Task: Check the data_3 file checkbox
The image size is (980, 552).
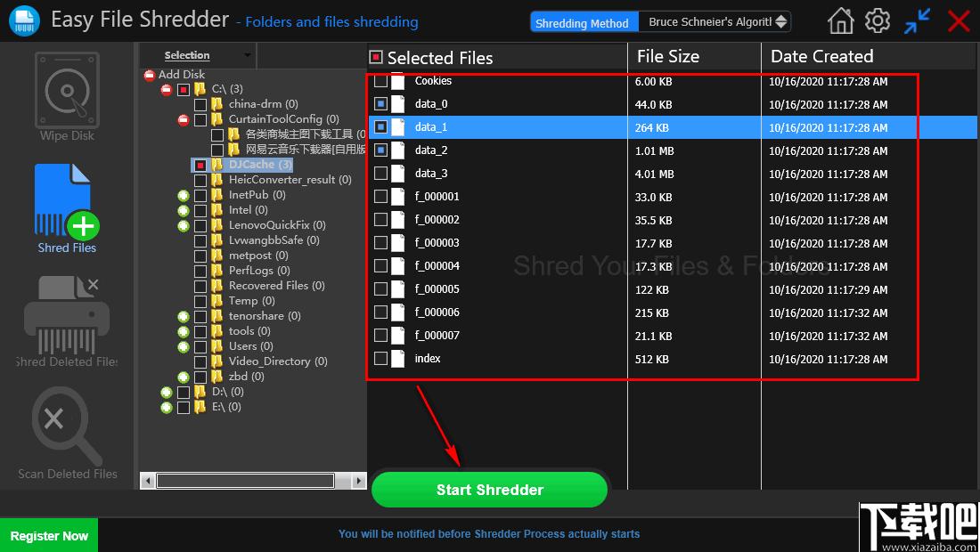Action: 380,173
